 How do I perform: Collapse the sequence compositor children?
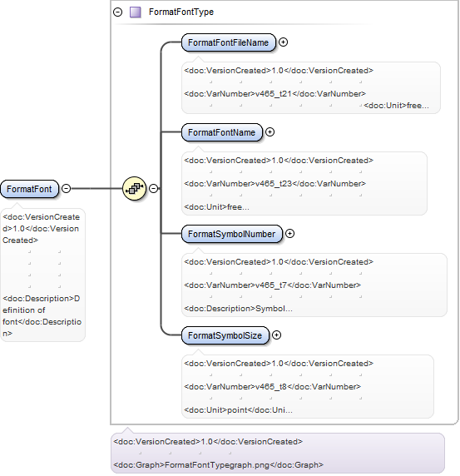154,189
